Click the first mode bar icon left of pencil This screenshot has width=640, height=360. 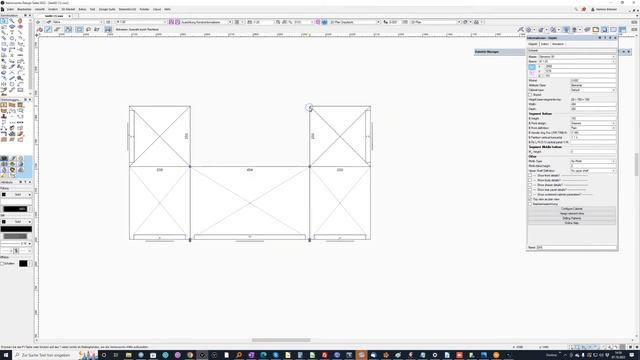[40, 29]
